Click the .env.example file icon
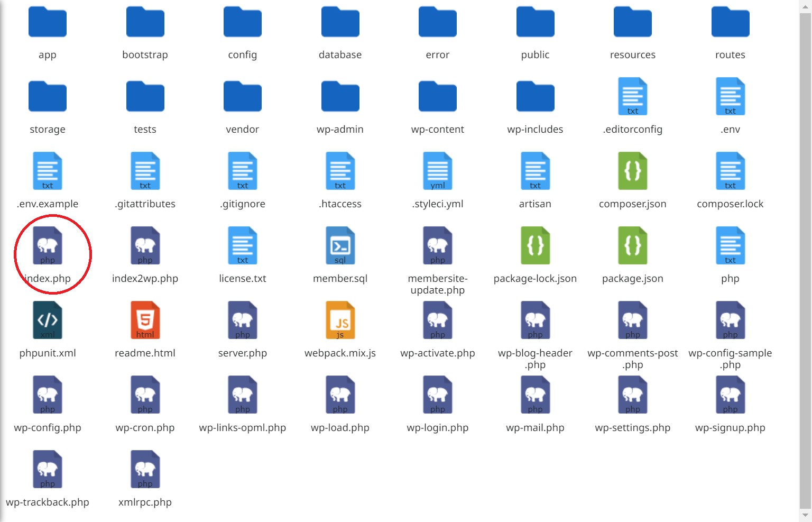 pos(48,171)
